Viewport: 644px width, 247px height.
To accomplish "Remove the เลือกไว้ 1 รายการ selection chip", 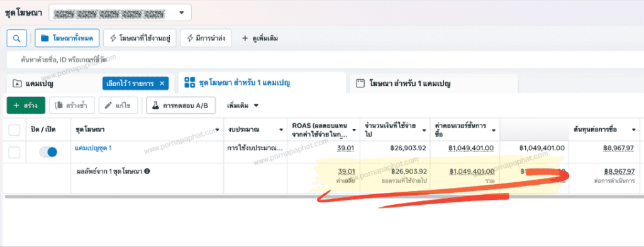I will 162,84.
